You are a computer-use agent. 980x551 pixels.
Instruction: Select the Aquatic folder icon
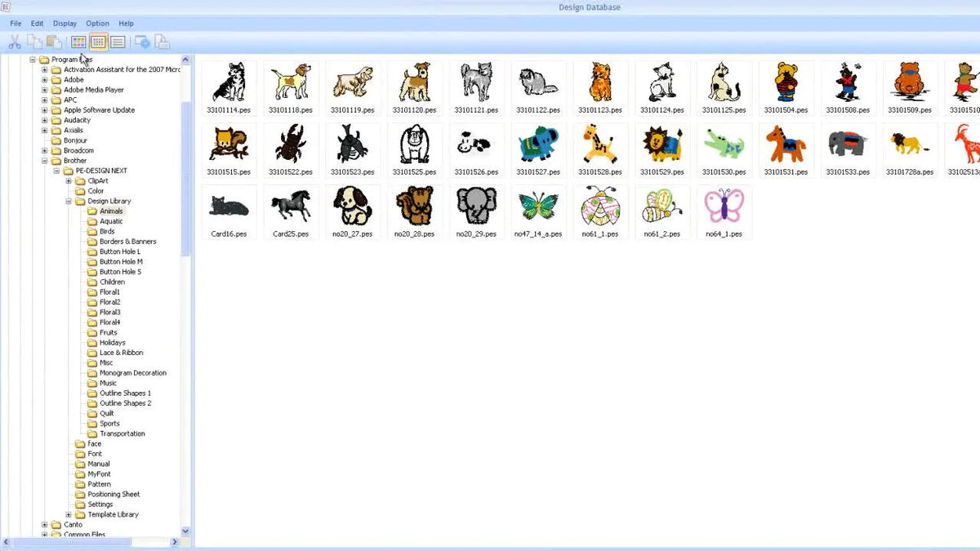click(92, 221)
